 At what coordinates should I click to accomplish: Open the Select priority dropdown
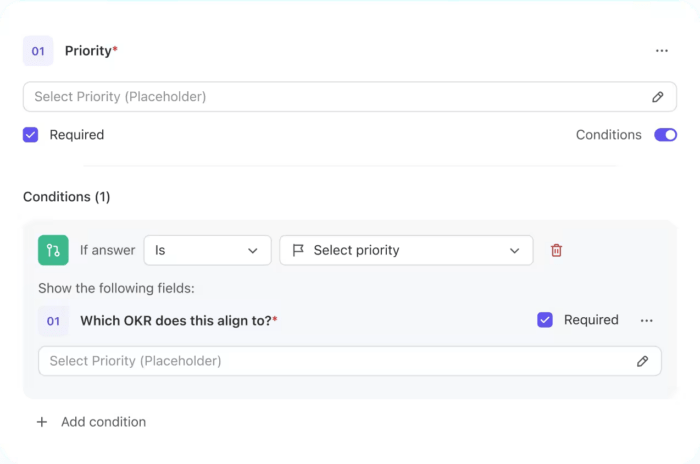405,250
